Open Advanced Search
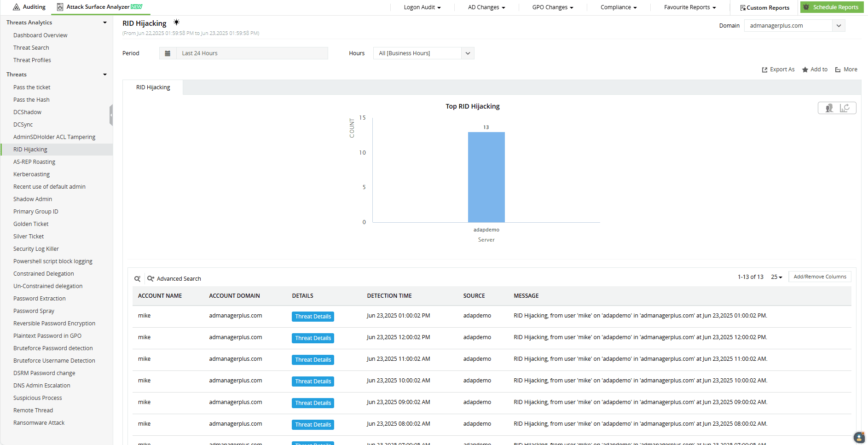The width and height of the screenshot is (868, 445). 174,279
